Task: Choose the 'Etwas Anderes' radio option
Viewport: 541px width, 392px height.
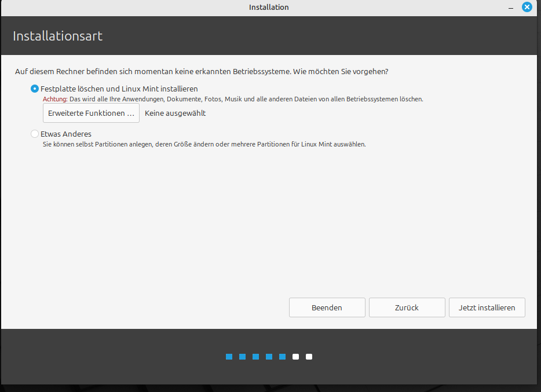Action: tap(35, 134)
